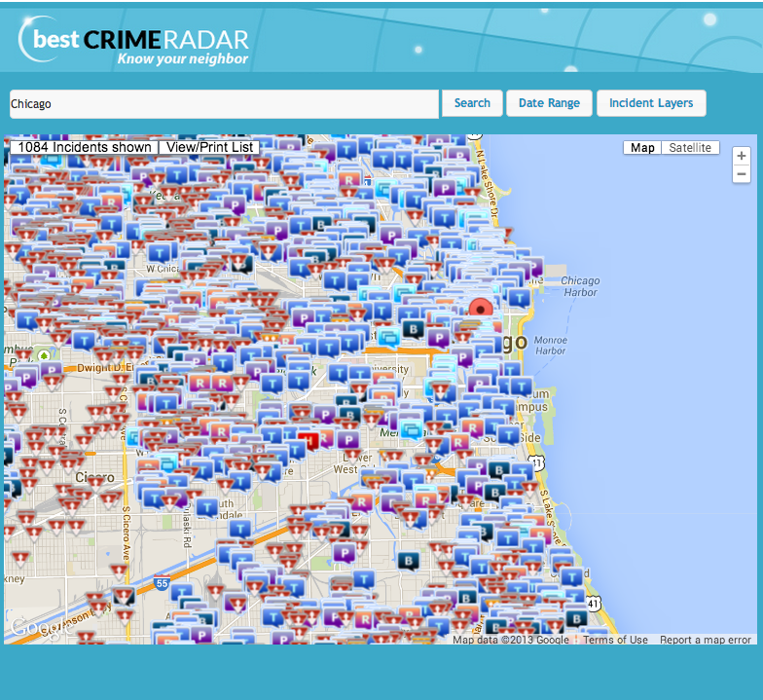Viewport: 763px width, 700px height.
Task: Click the Cicero map label
Action: click(x=95, y=477)
